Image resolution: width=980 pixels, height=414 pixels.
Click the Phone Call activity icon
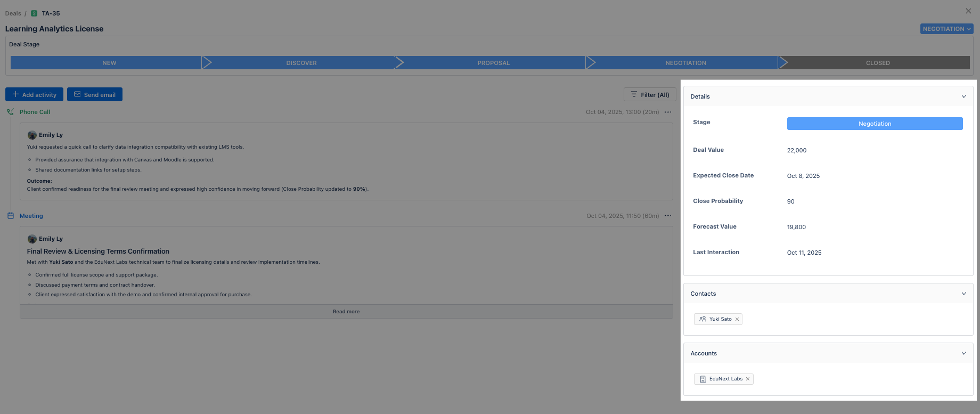coord(10,112)
